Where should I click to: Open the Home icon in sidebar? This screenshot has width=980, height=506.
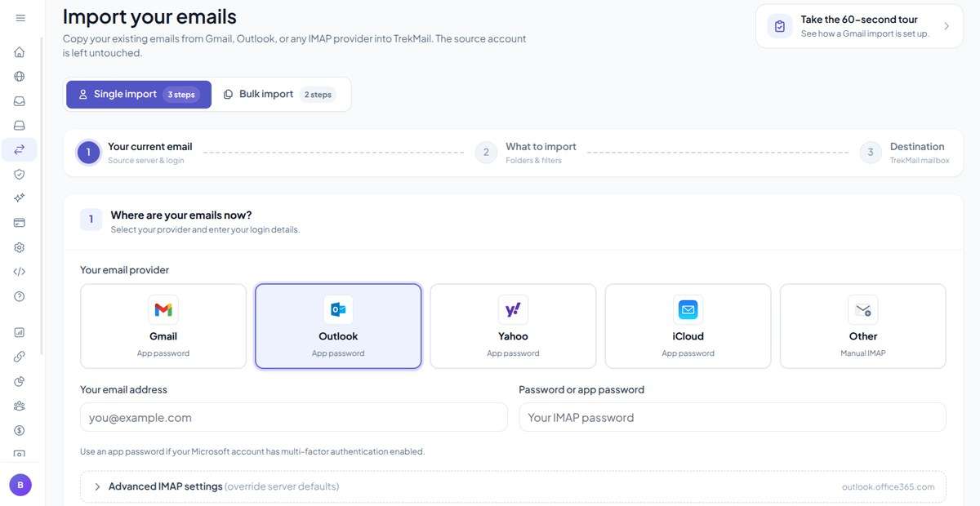(x=20, y=52)
